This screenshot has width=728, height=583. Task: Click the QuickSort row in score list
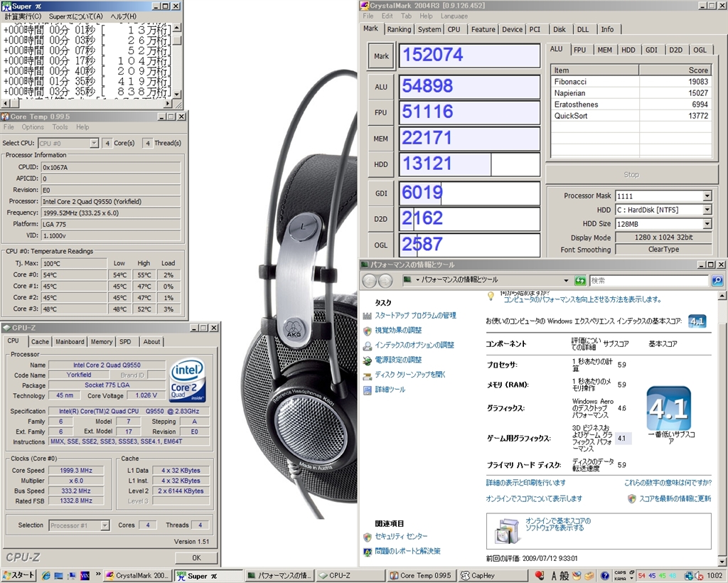631,116
